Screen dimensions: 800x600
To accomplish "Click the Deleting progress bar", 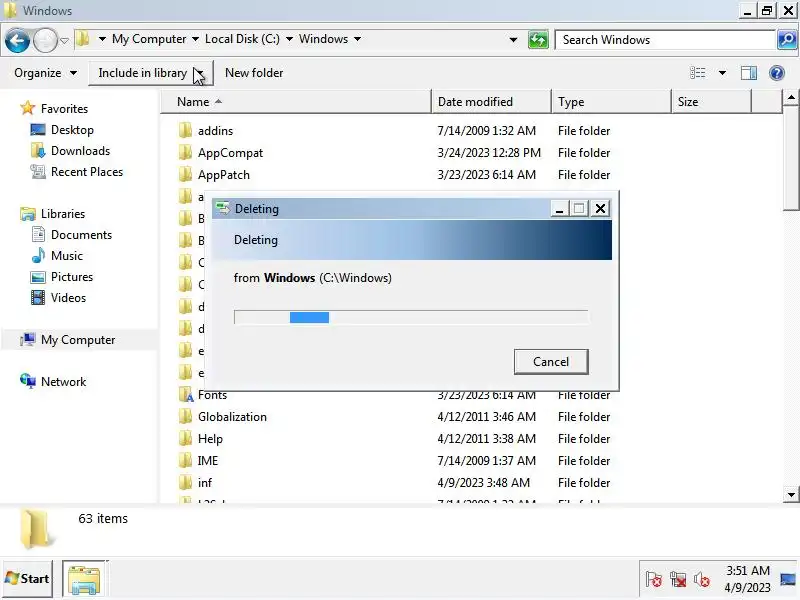I will click(411, 317).
